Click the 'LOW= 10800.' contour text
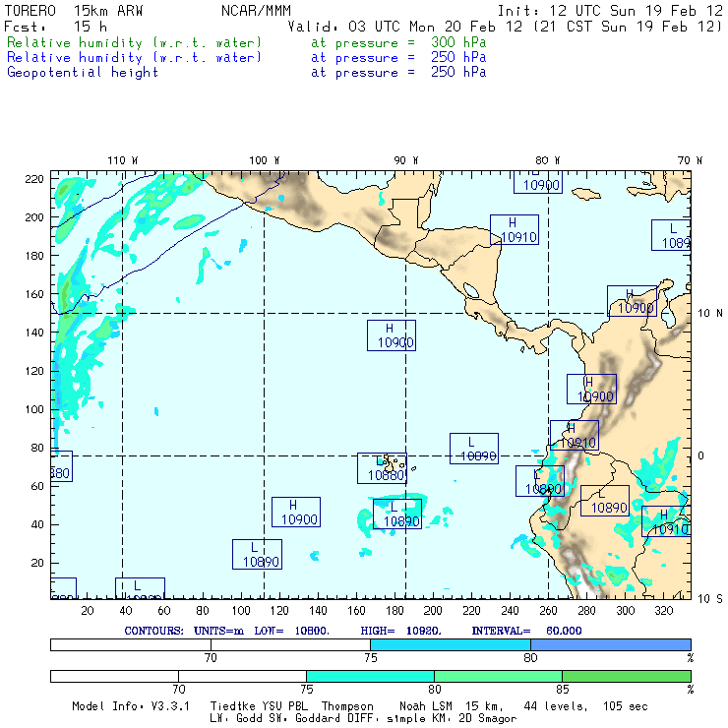The height and width of the screenshot is (728, 728). pos(291,631)
